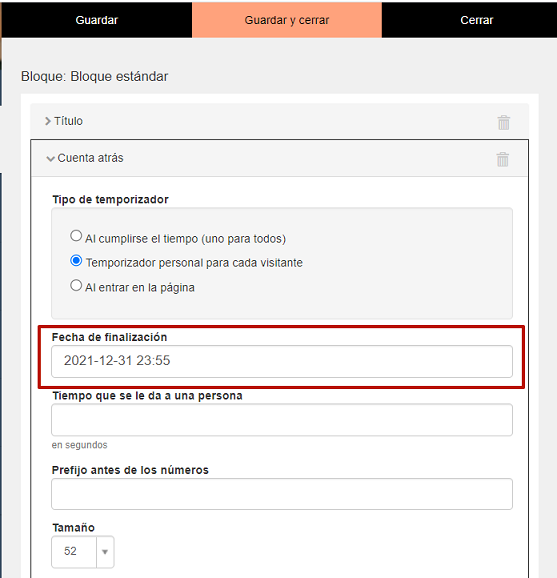
Task: Delete the Cuenta atrás section with trash icon
Action: [x=502, y=159]
